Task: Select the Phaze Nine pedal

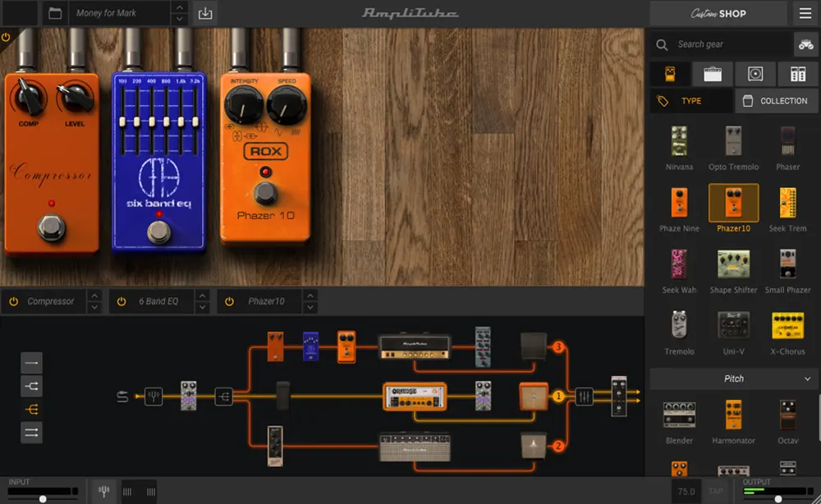Action: coord(679,209)
